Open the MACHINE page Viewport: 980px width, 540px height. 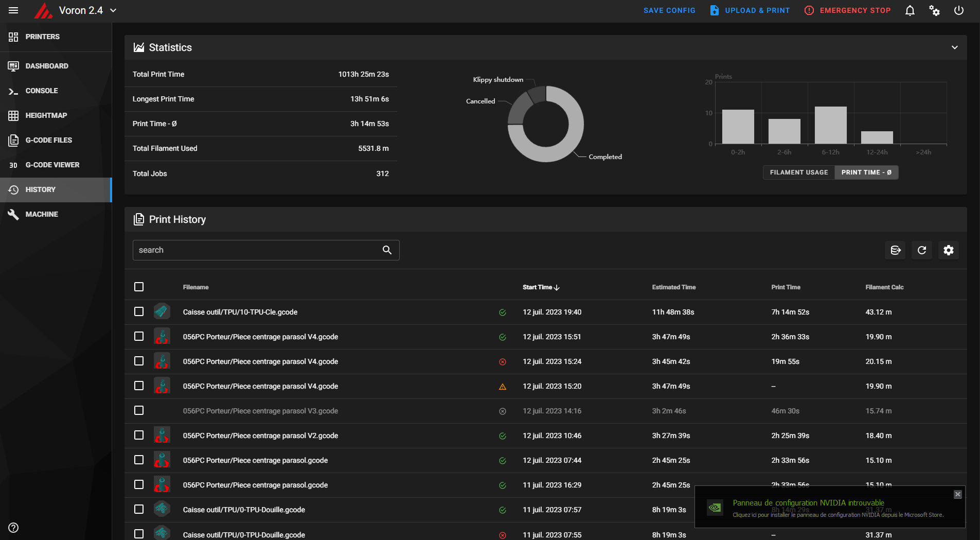coord(56,214)
